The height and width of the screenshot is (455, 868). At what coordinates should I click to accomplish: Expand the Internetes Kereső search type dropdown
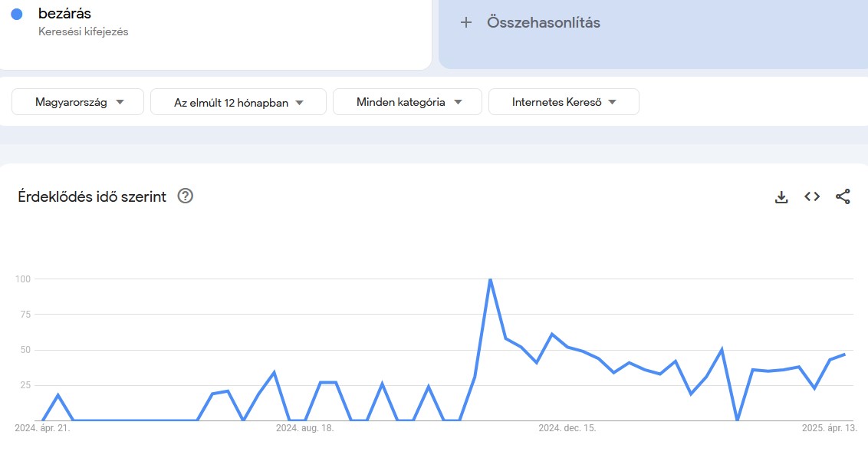click(x=564, y=101)
